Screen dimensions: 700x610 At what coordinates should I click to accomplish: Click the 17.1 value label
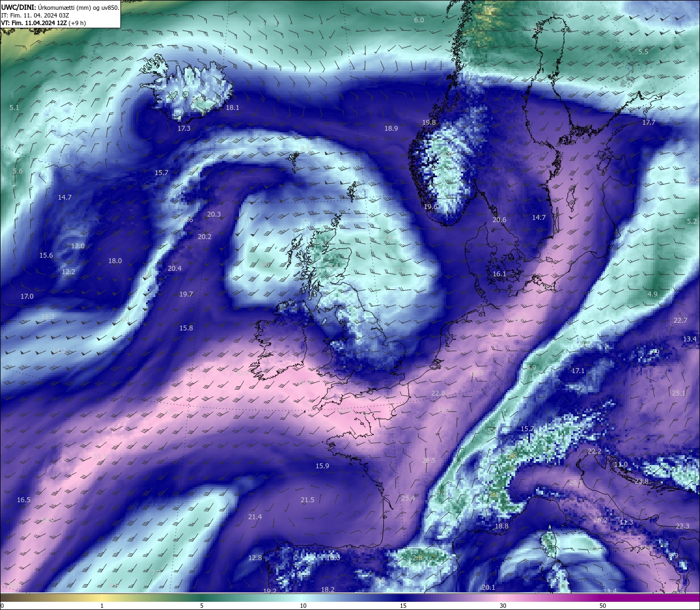pyautogui.click(x=578, y=371)
